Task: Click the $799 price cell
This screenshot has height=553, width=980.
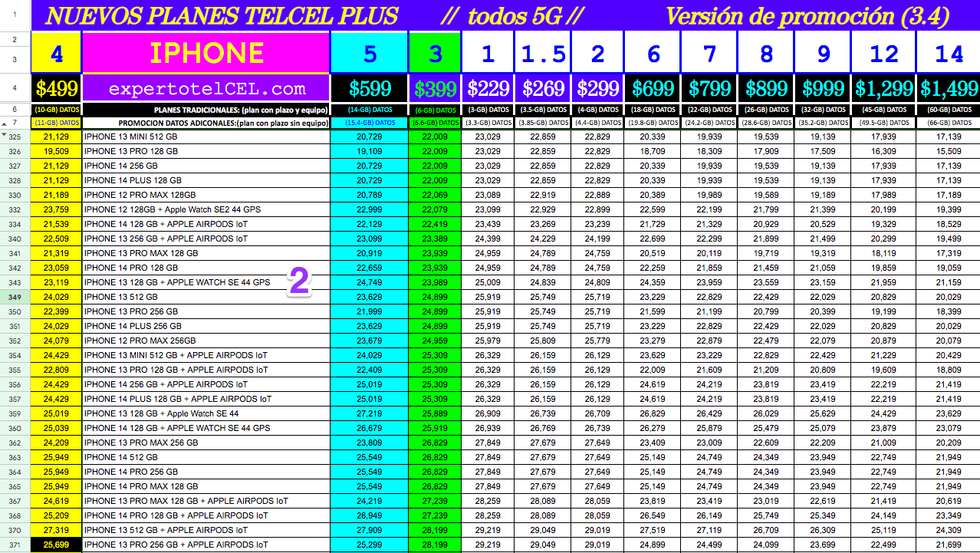Action: [709, 89]
